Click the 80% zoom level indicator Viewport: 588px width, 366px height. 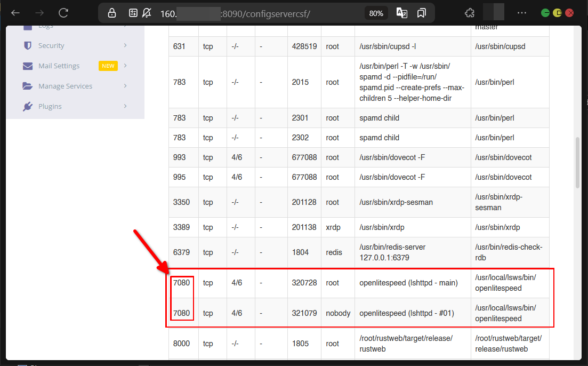click(x=376, y=13)
